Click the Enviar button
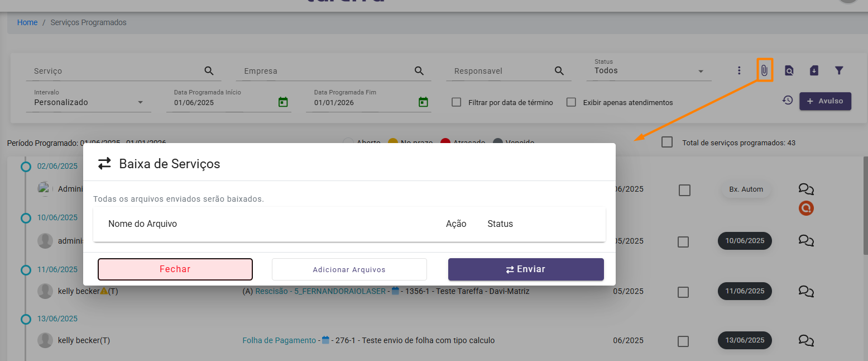The width and height of the screenshot is (868, 361). point(525,269)
